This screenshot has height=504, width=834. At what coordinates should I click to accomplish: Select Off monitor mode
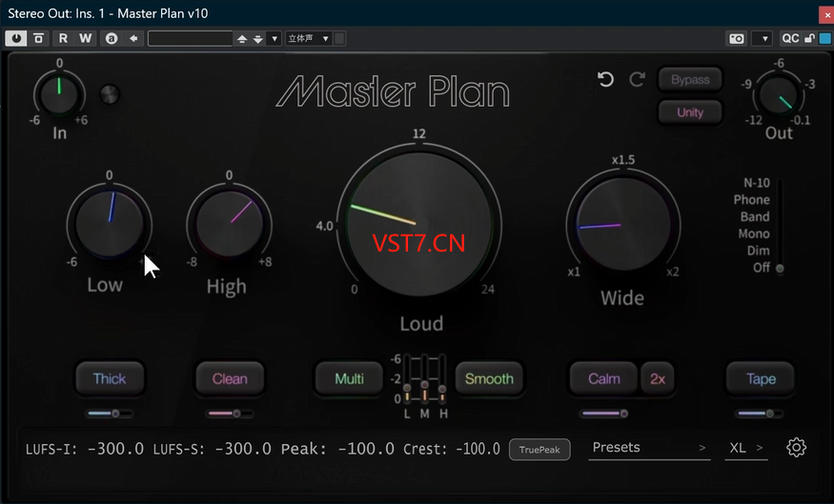762,268
